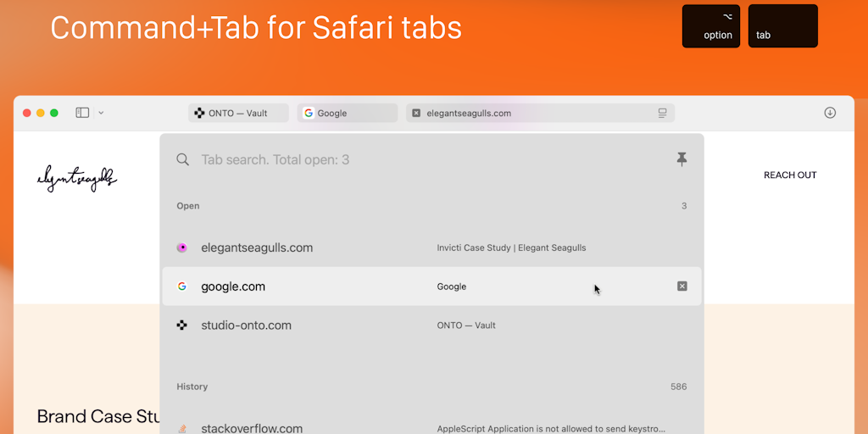Click the Tab search input field
868x434 pixels.
(424, 159)
